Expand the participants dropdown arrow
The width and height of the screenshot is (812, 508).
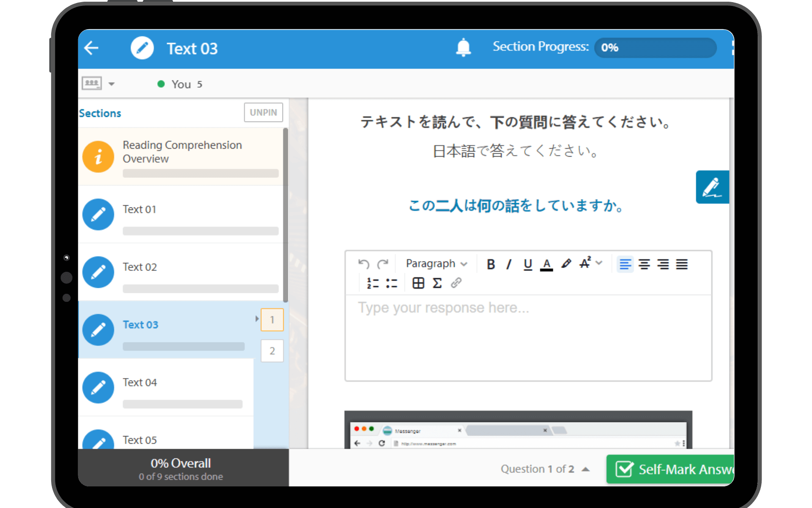coord(112,84)
